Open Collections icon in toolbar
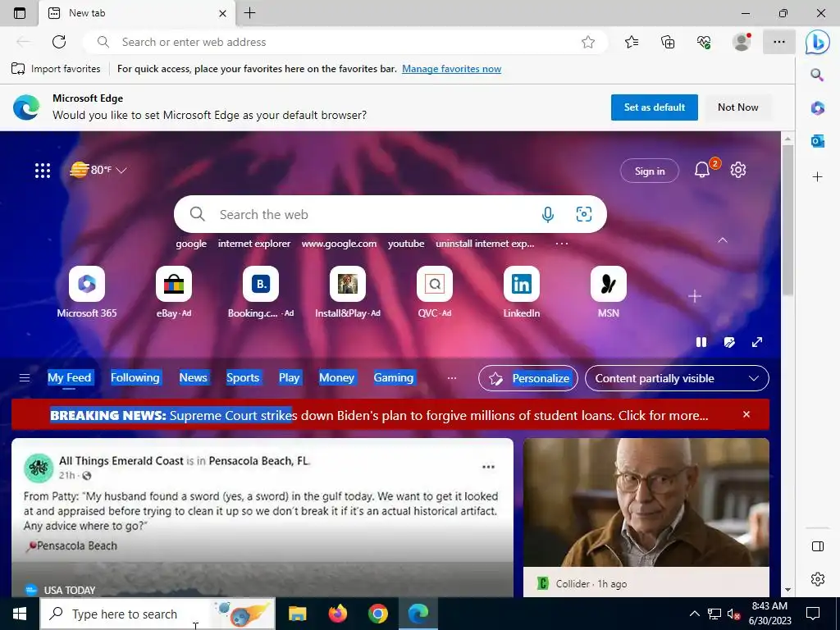 pos(668,42)
